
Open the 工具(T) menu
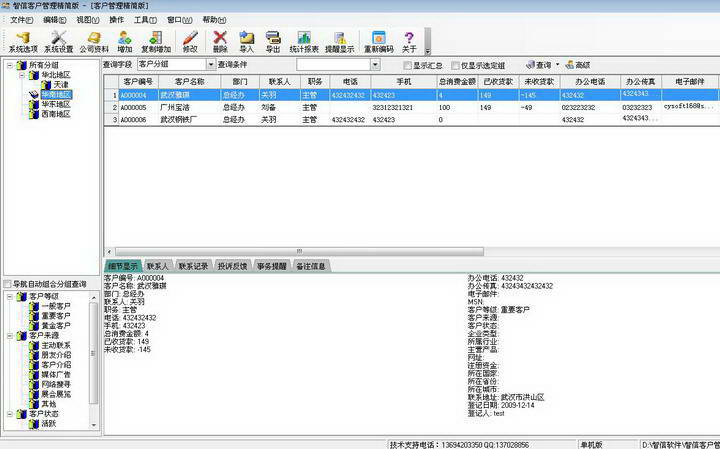coord(146,20)
